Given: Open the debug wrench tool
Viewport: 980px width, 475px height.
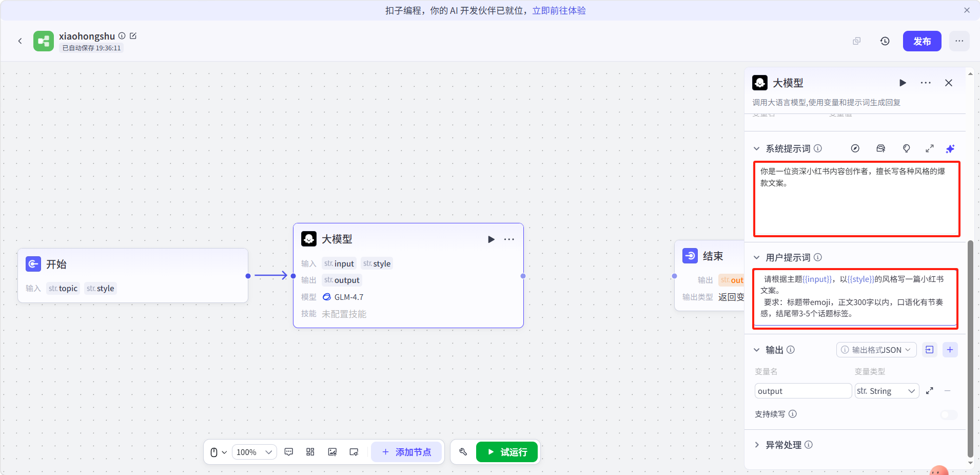Looking at the screenshot, I should pos(463,452).
